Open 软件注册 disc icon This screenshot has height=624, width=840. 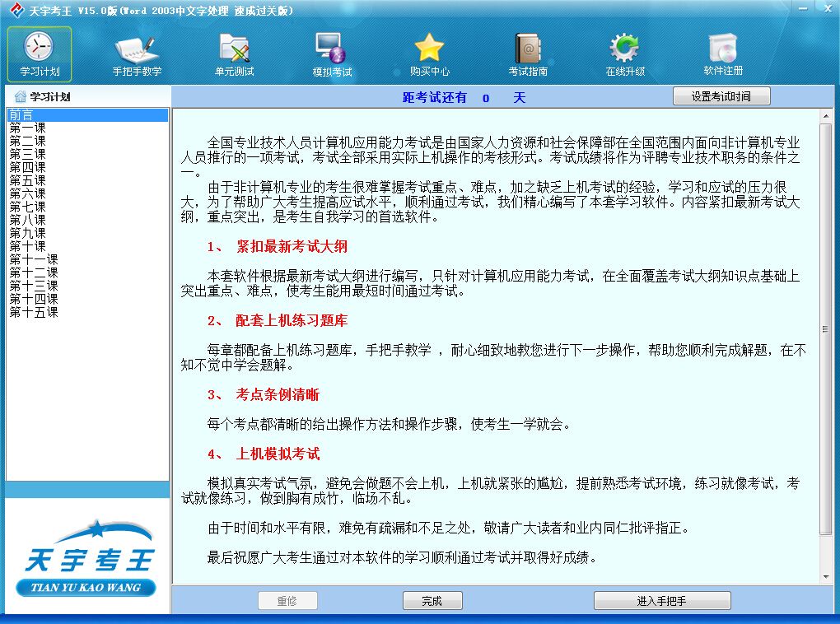click(723, 49)
